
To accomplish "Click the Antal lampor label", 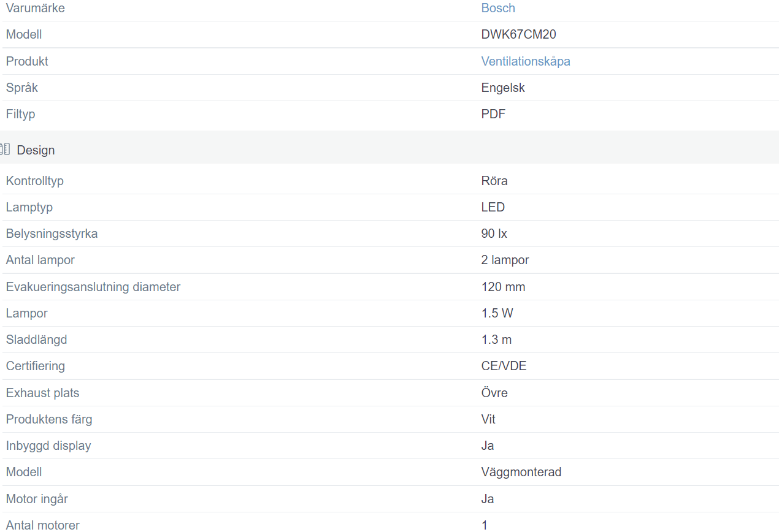I will [40, 260].
